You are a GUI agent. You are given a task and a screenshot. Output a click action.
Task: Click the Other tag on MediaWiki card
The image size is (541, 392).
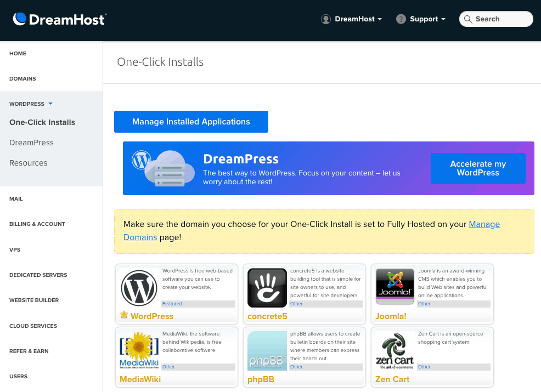click(x=168, y=367)
